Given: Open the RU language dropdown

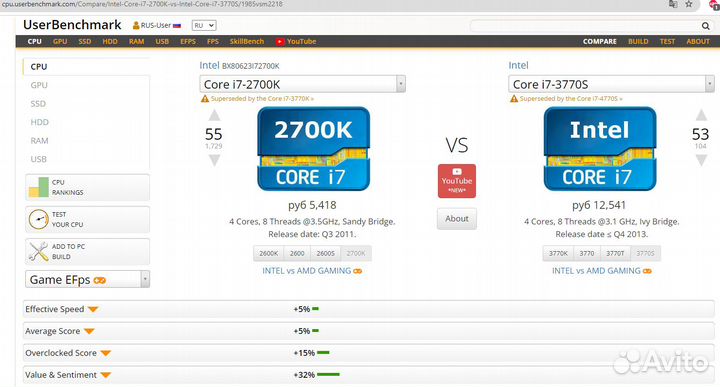Looking at the screenshot, I should (x=204, y=26).
